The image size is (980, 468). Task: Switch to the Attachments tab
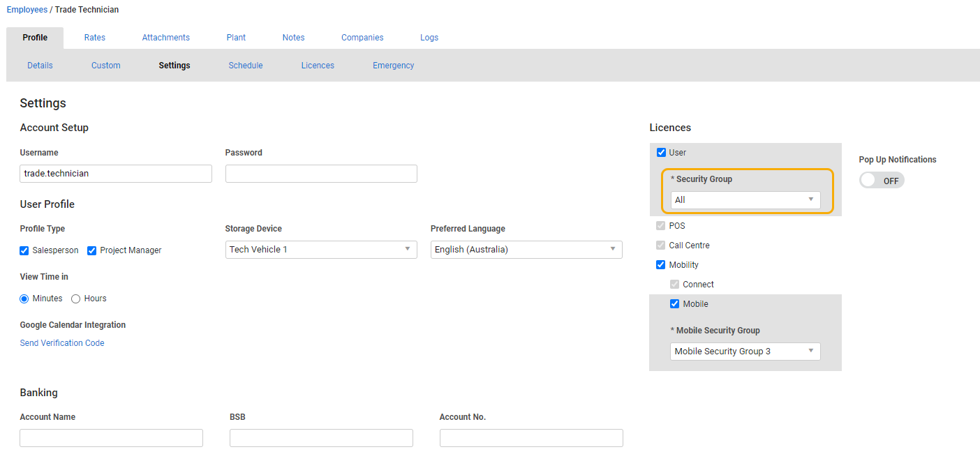pos(165,38)
